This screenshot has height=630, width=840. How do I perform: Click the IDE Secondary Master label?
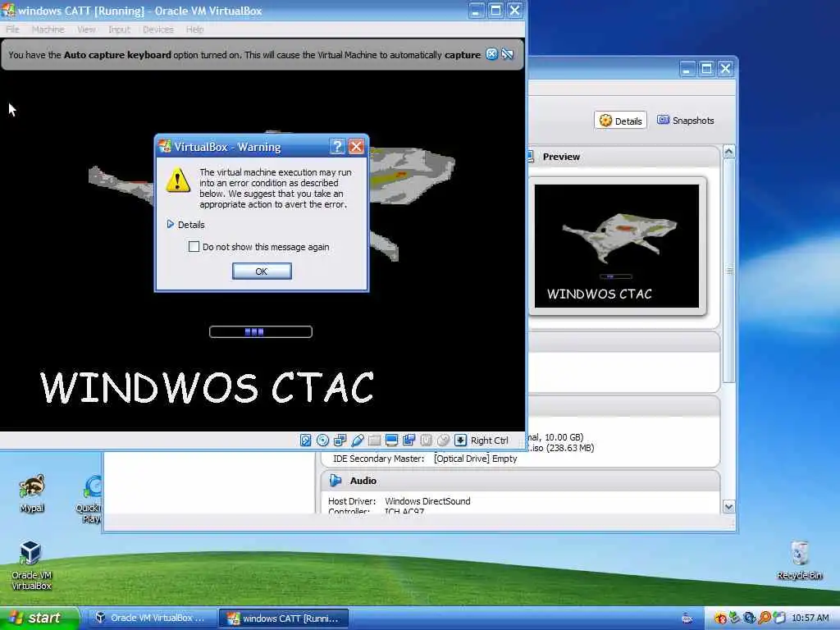pyautogui.click(x=378, y=459)
